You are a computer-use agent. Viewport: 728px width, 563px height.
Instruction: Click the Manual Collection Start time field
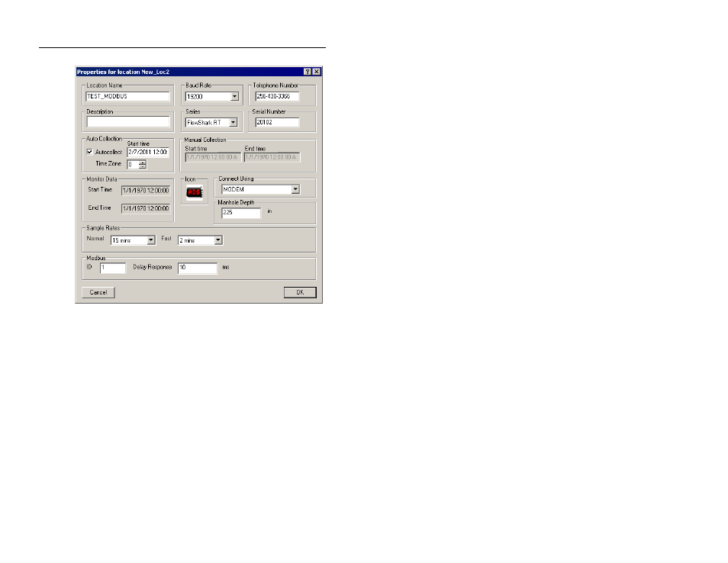pyautogui.click(x=213, y=157)
